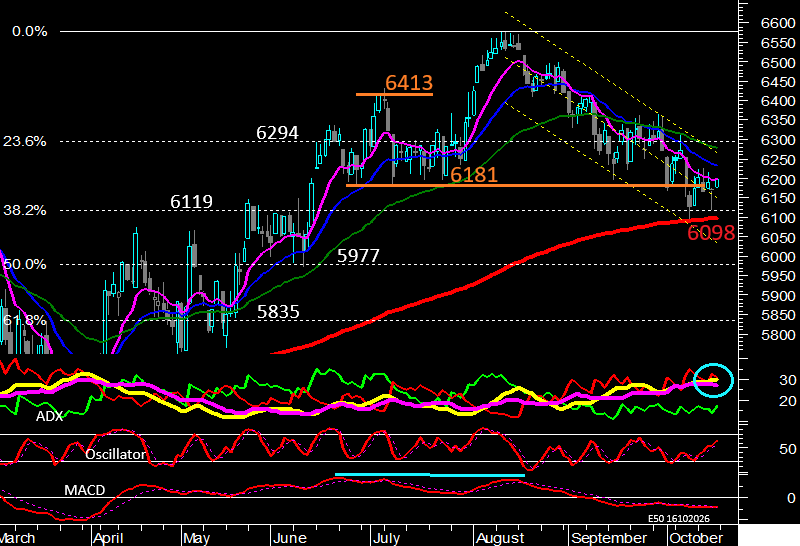Click the 6600 price on the scale
The image size is (800, 546).
click(x=778, y=23)
